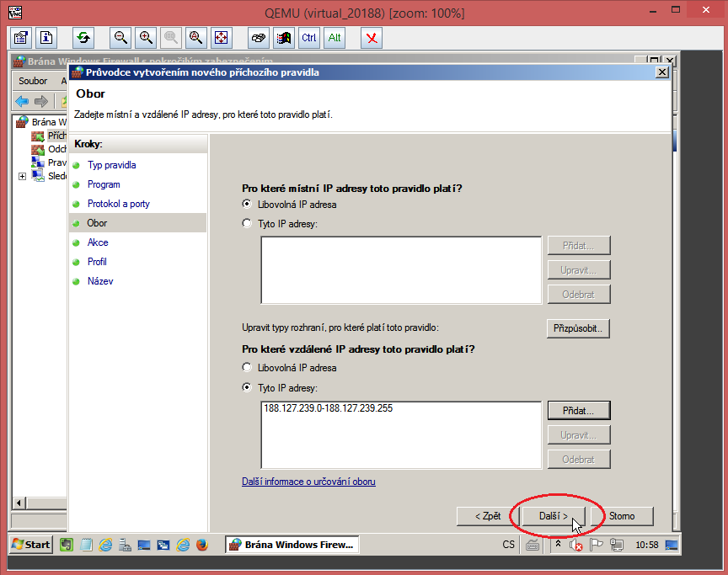Set VNC auto-zoom with the A magnifier
This screenshot has height=575, width=728.
pyautogui.click(x=196, y=38)
